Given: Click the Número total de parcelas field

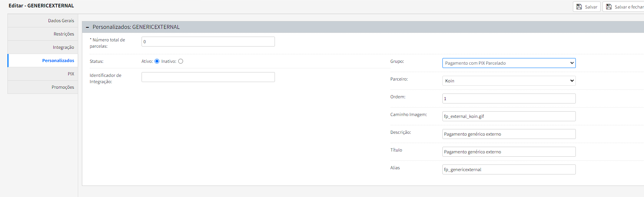Looking at the screenshot, I should tap(208, 42).
